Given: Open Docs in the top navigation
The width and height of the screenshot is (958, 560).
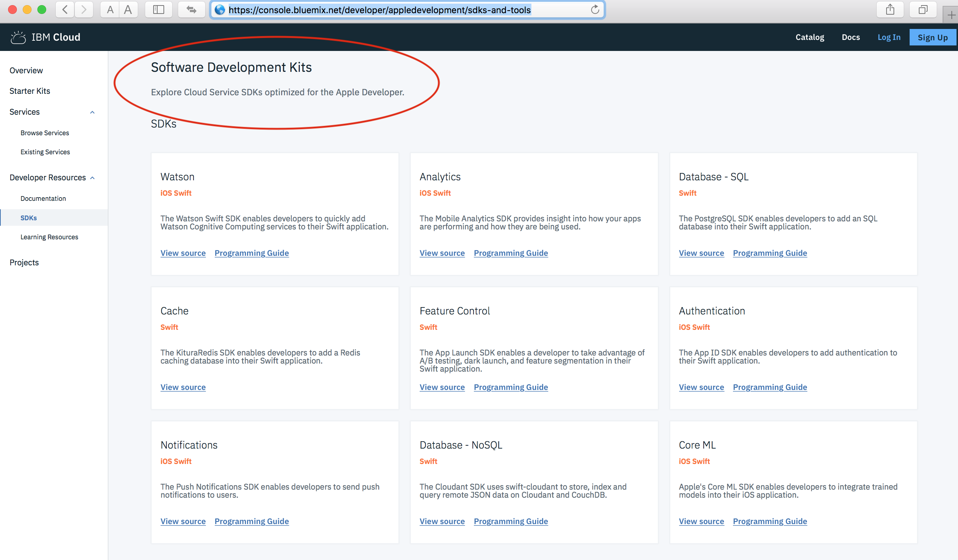Looking at the screenshot, I should pos(850,37).
